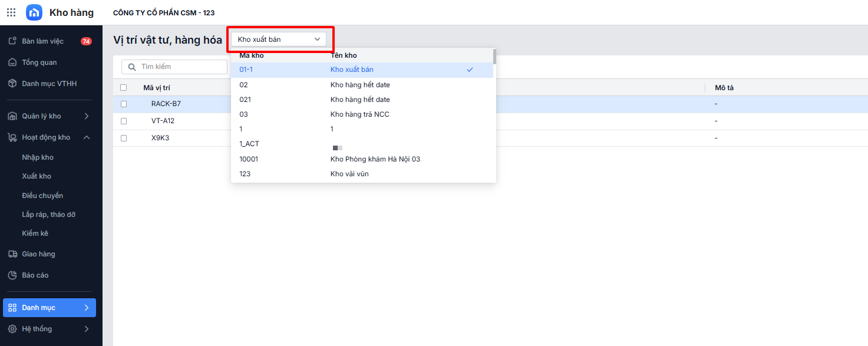Click the Kho hàng warehouse logo
Viewport: 868px width, 346px height.
[x=34, y=12]
